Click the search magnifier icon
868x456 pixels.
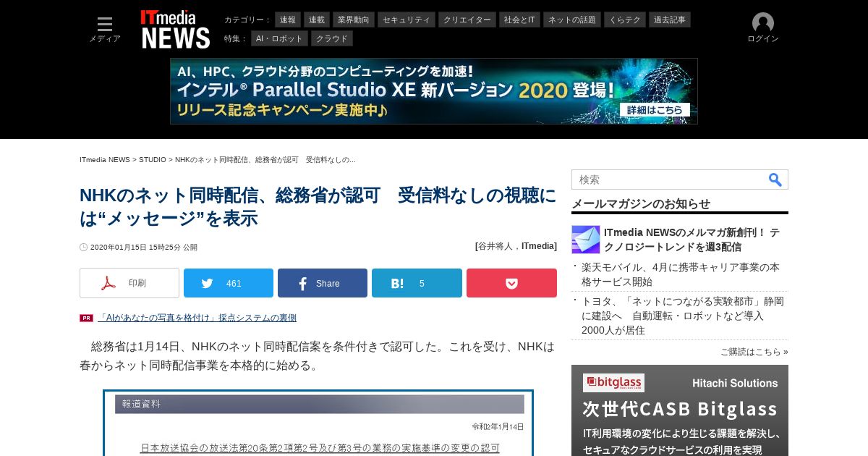click(x=775, y=180)
